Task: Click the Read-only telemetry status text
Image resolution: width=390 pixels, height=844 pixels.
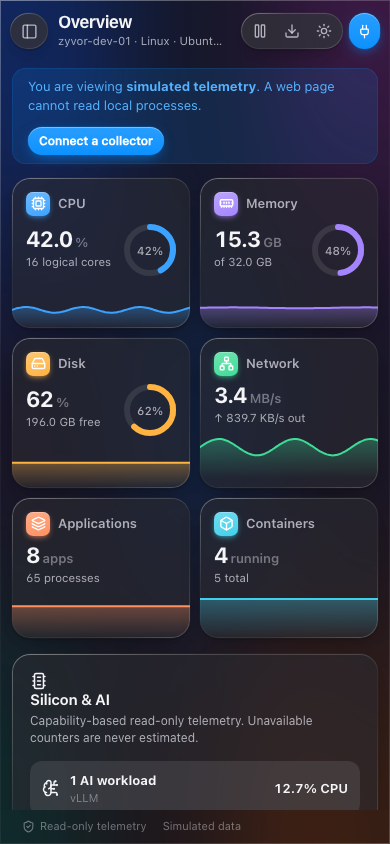Action: pyautogui.click(x=93, y=826)
